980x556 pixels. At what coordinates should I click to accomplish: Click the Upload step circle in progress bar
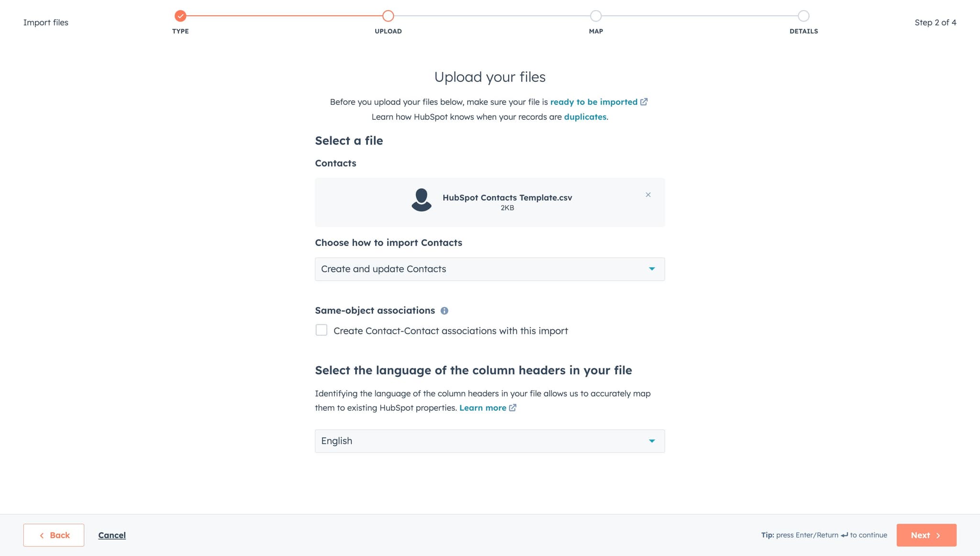[388, 16]
